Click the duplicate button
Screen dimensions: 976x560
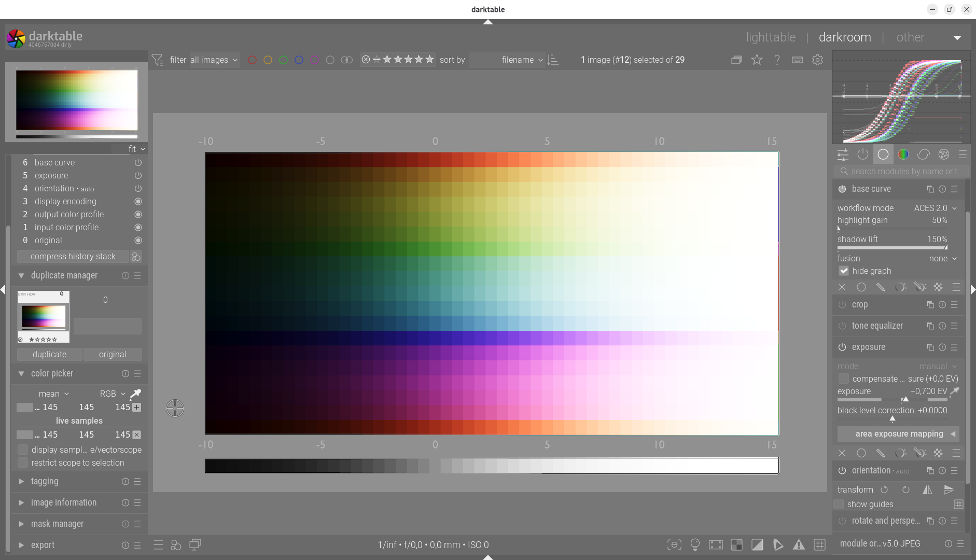pyautogui.click(x=49, y=354)
